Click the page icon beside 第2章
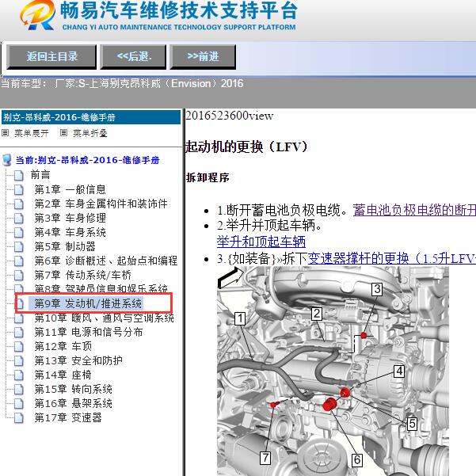The image size is (476, 476). (19, 204)
